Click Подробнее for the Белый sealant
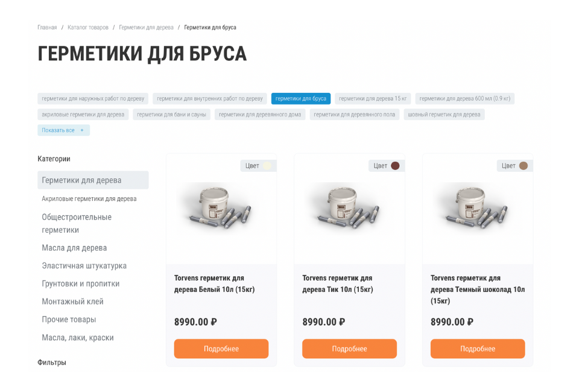The height and width of the screenshot is (392, 579). tap(221, 349)
